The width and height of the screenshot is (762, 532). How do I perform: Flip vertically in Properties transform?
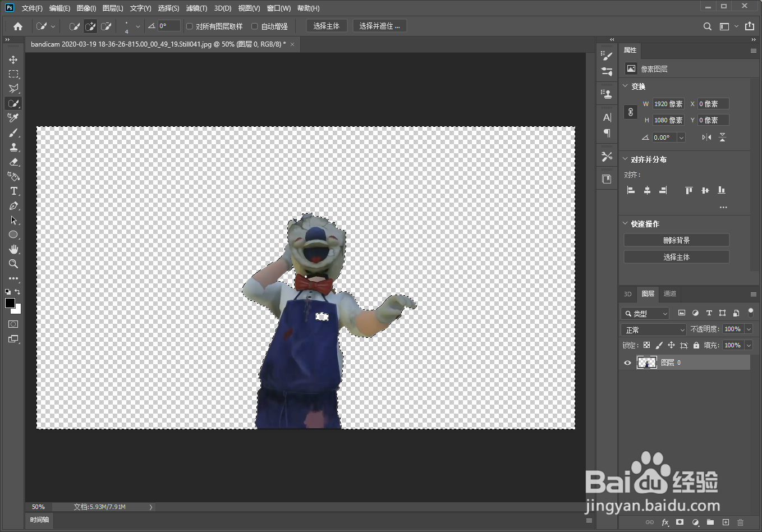722,137
